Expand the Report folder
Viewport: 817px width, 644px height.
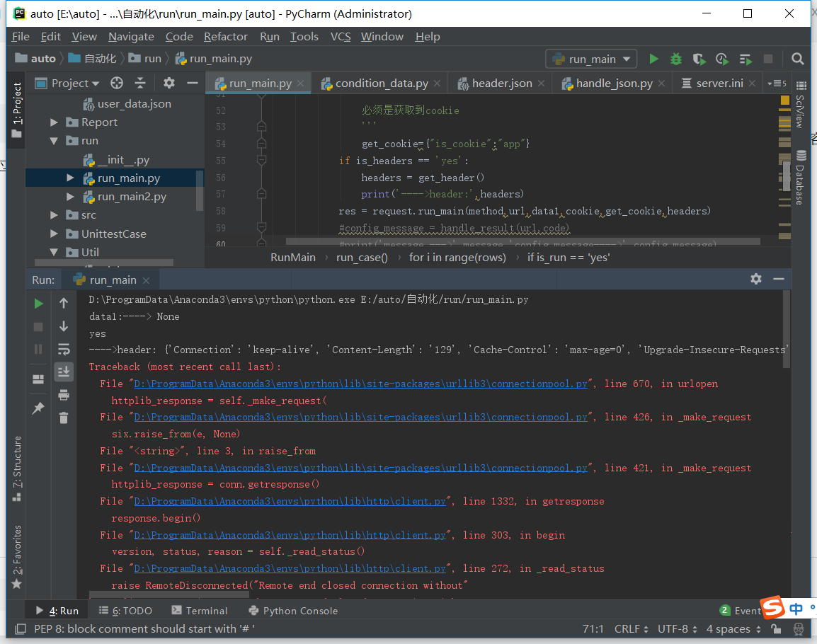click(x=54, y=122)
